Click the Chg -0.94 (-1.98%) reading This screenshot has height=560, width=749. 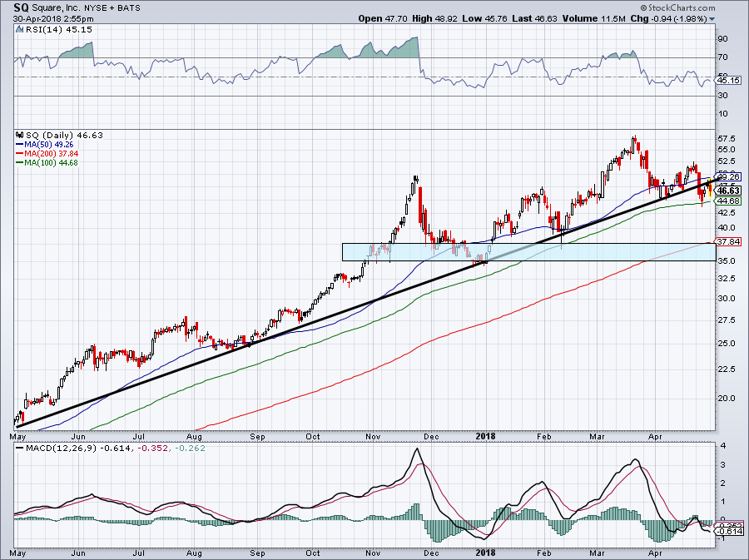click(669, 18)
